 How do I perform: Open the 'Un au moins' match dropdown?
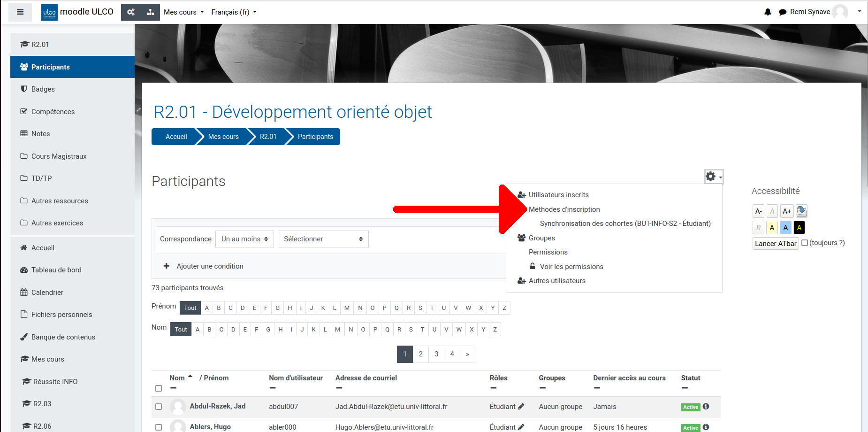pyautogui.click(x=244, y=239)
